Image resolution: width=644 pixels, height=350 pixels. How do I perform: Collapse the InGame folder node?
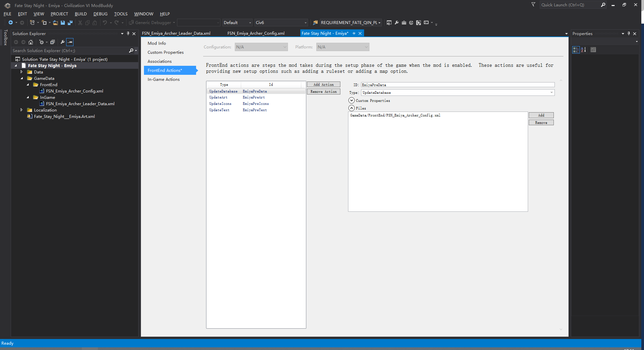pos(28,98)
